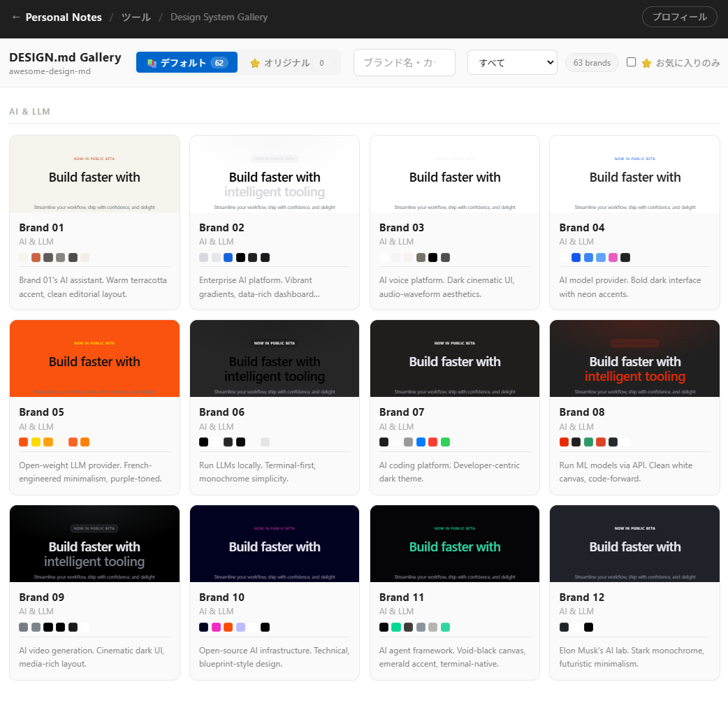Open the Brand 05 orange preview thumbnail
The width and height of the screenshot is (728, 703).
(x=94, y=358)
